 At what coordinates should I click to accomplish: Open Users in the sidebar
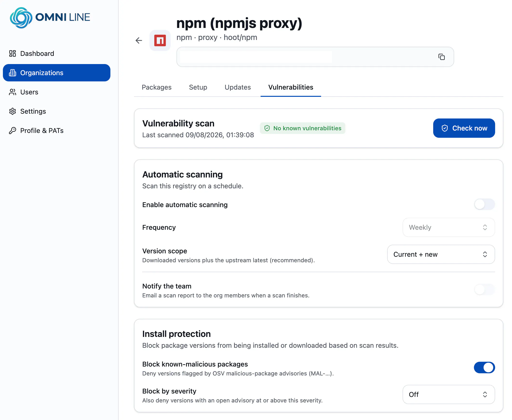(57, 92)
